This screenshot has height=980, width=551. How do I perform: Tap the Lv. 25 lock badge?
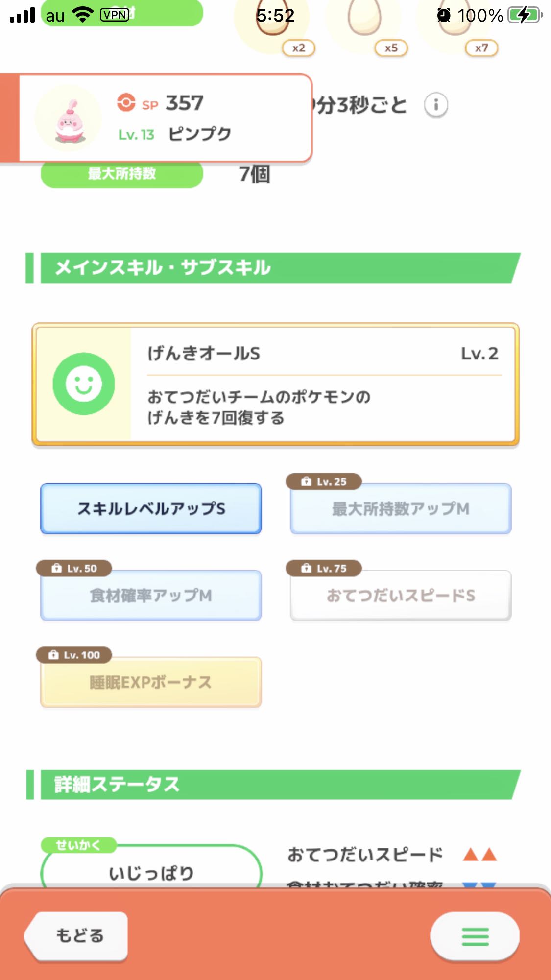(324, 481)
